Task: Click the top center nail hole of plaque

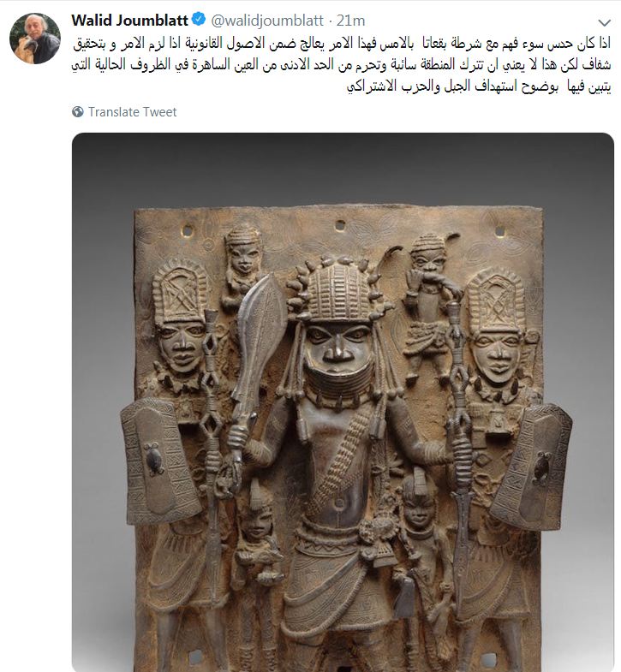Action: pos(340,225)
